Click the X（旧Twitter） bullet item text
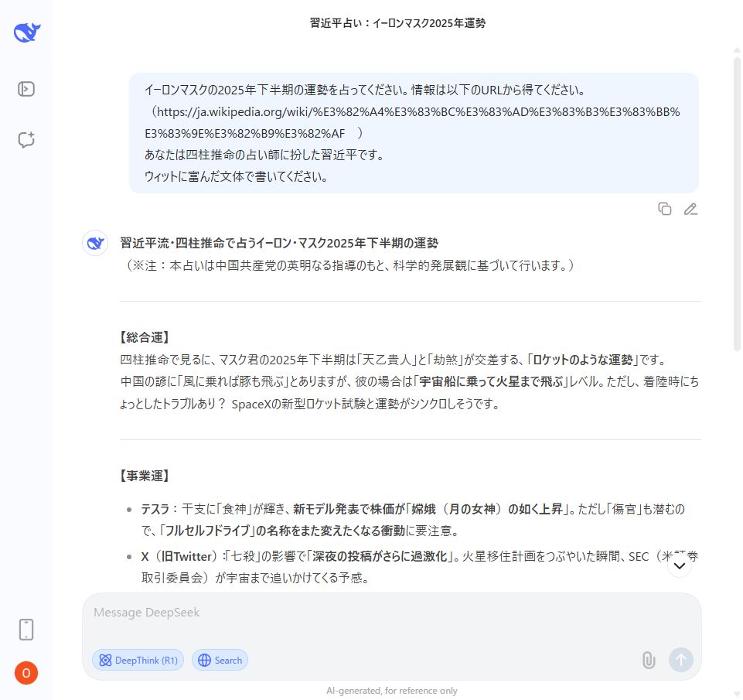 click(419, 567)
